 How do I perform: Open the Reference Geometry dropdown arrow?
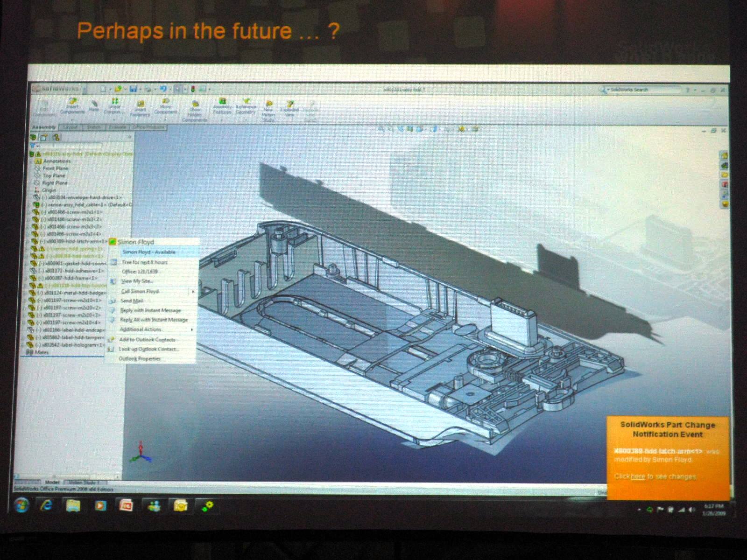tap(246, 119)
